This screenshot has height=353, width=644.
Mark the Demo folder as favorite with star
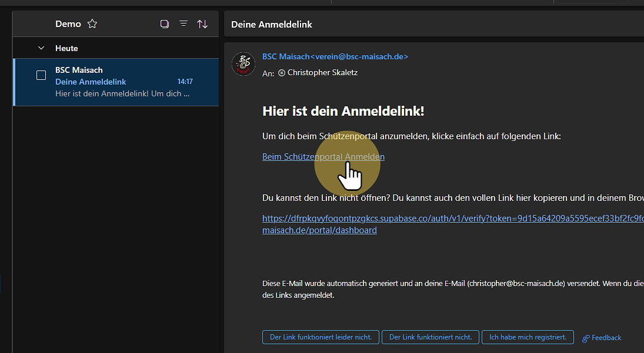click(x=92, y=24)
